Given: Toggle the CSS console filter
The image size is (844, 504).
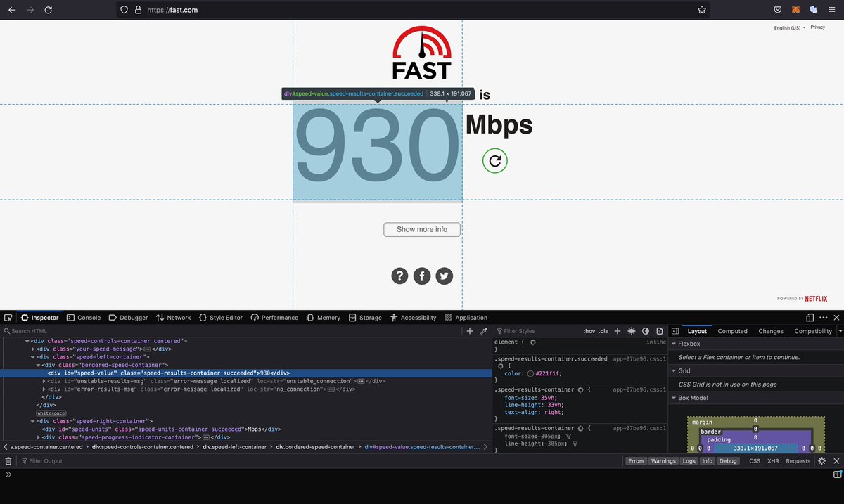Looking at the screenshot, I should point(755,461).
